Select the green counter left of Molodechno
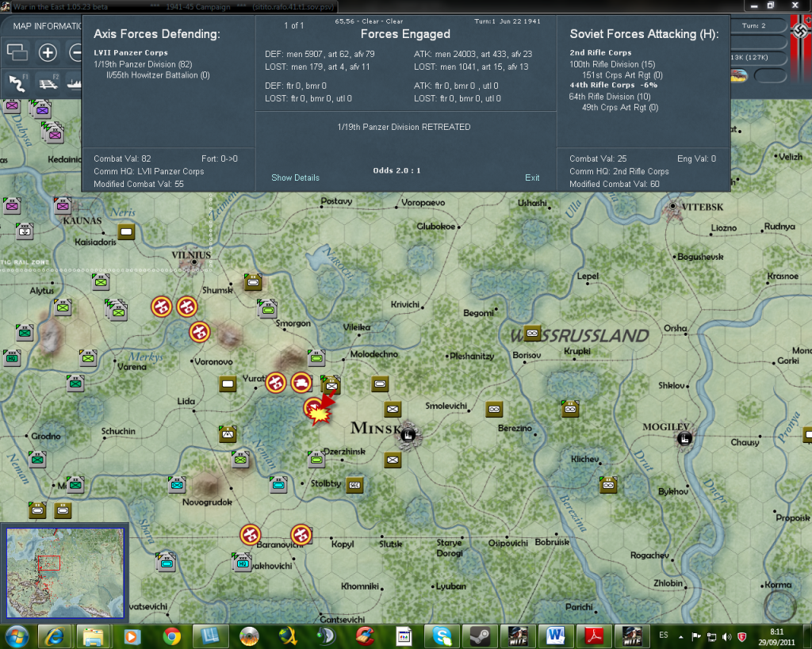812x649 pixels. coord(316,357)
